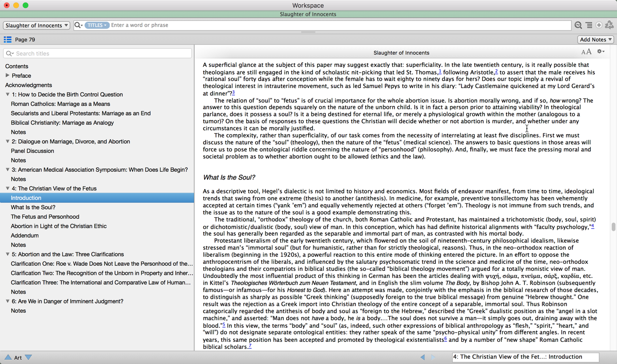Click the Slaughter of Innocents green tab bar
The width and height of the screenshot is (617, 364).
tap(308, 14)
